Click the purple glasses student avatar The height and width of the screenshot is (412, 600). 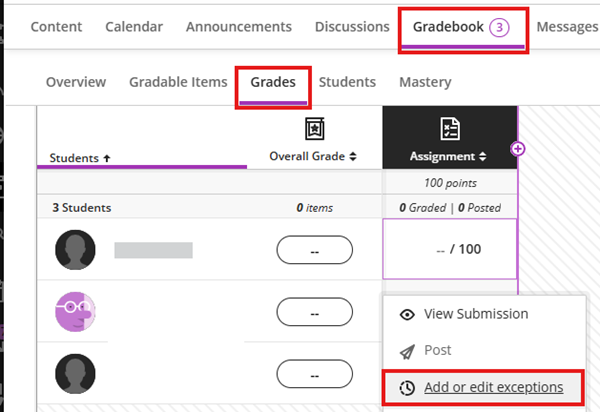point(75,312)
